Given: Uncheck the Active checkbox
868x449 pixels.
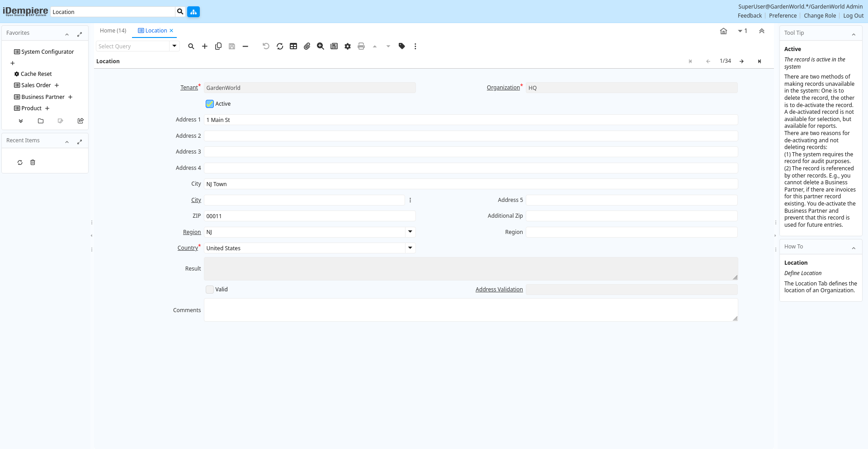Looking at the screenshot, I should (210, 104).
